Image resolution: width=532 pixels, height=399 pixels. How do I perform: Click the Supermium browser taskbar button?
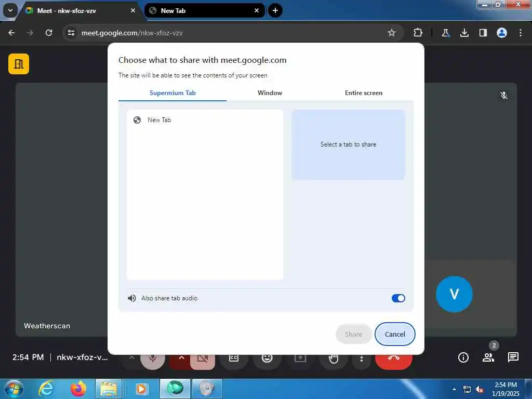[x=175, y=389]
